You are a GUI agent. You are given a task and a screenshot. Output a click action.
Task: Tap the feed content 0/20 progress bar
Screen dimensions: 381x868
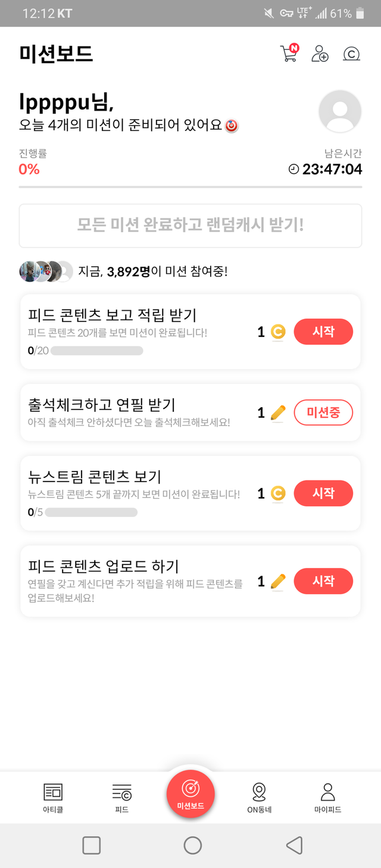96,351
